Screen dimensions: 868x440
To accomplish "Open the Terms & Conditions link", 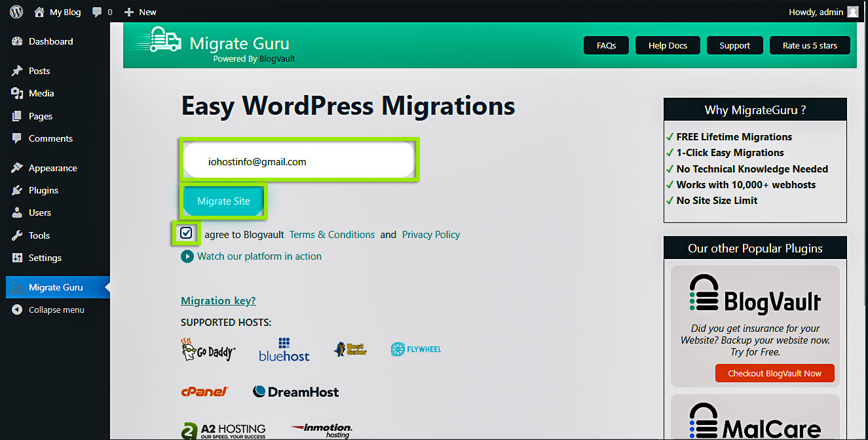I will coord(331,234).
